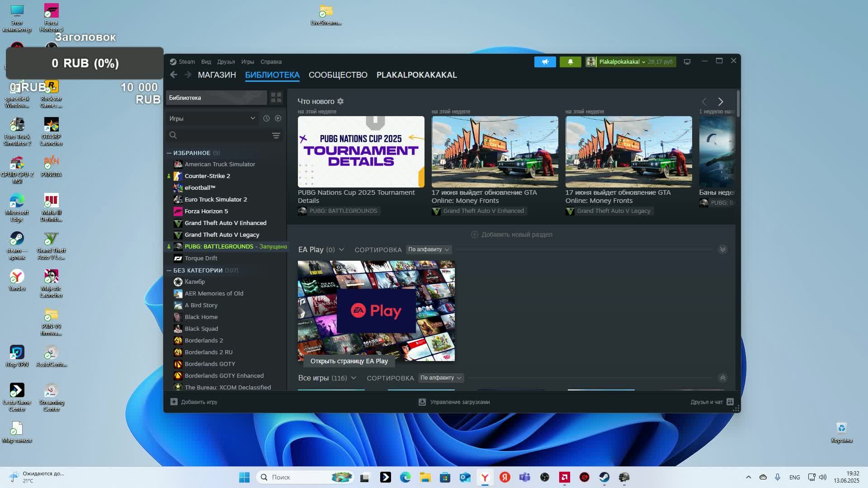Click Открыть страницу EA Play button

[x=349, y=361]
